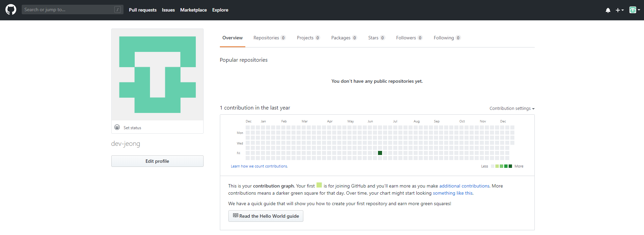Expand the Contribution settings dropdown

click(512, 109)
